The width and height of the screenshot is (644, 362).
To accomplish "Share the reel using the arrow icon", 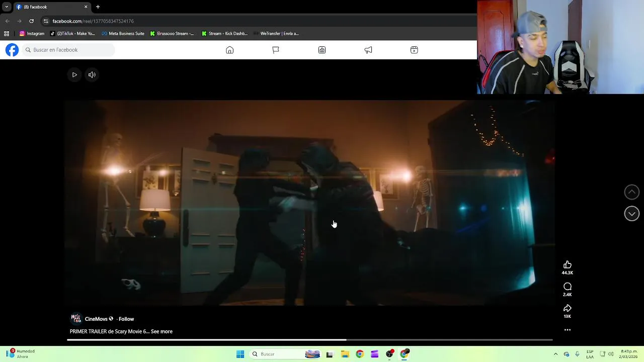I will click(x=568, y=308).
